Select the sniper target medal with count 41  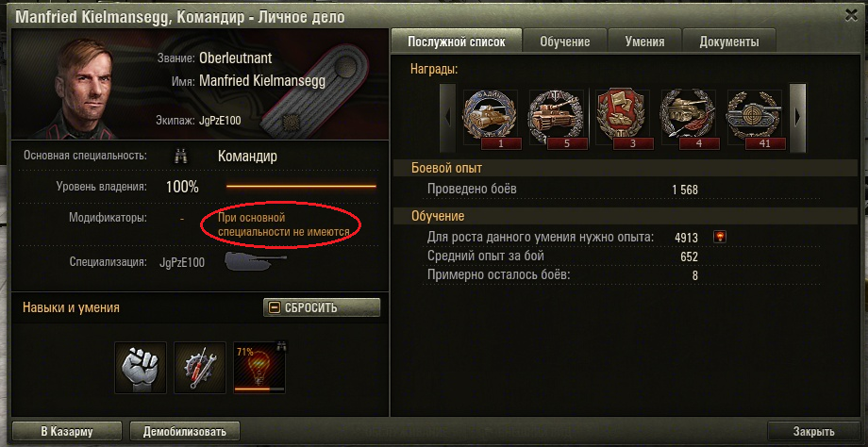tap(754, 120)
